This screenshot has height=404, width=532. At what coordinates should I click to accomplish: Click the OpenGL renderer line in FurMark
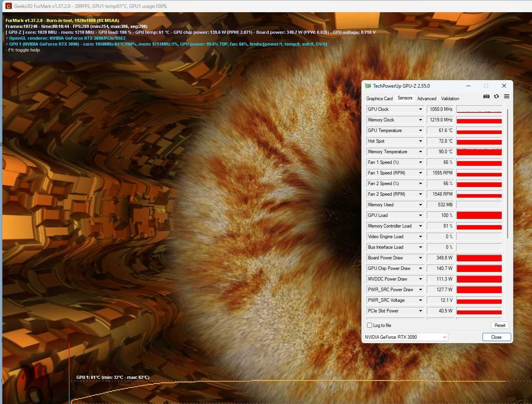point(66,38)
